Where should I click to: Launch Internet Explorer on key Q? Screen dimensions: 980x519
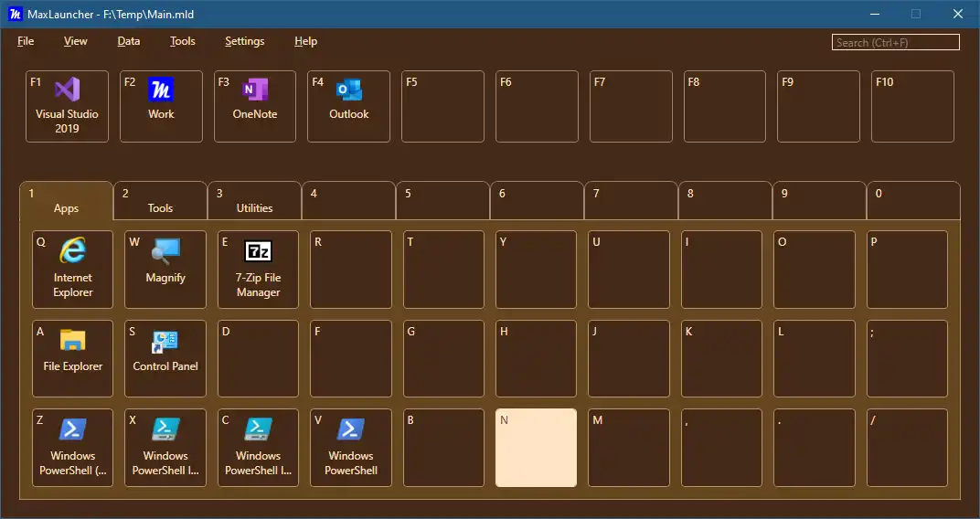[72, 270]
